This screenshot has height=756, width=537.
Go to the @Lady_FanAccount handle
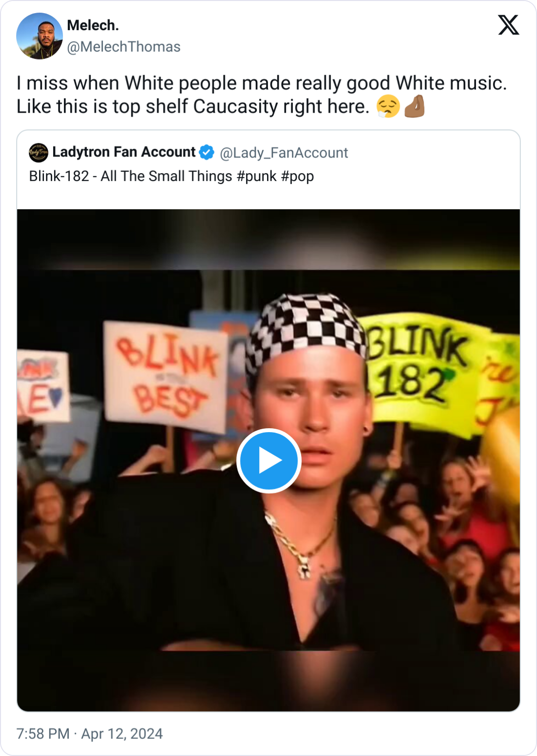(x=284, y=153)
